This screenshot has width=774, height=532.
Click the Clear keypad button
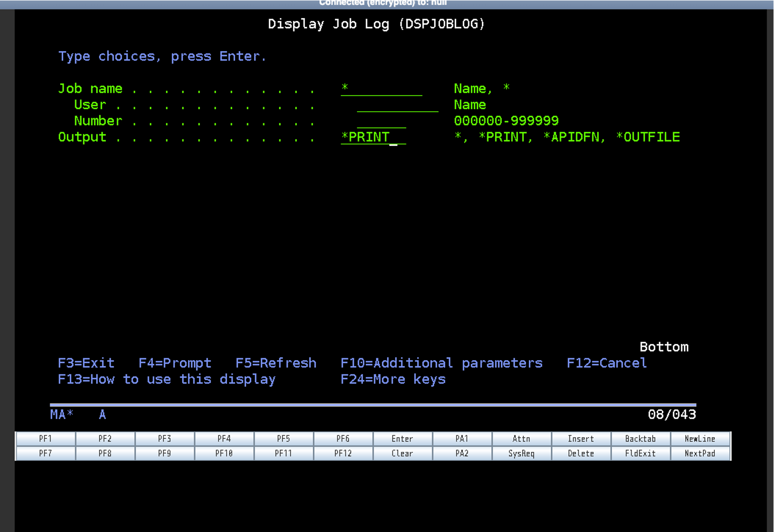click(x=403, y=453)
